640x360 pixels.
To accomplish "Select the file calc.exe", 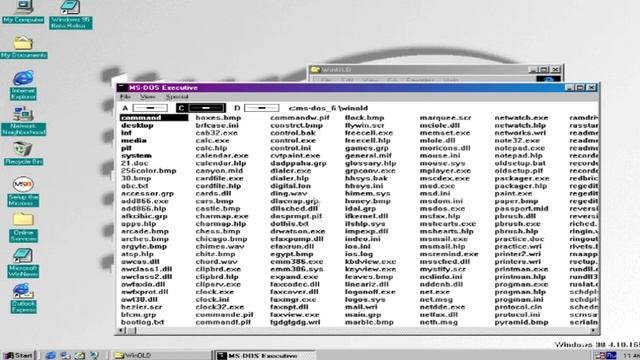I will click(212, 140).
